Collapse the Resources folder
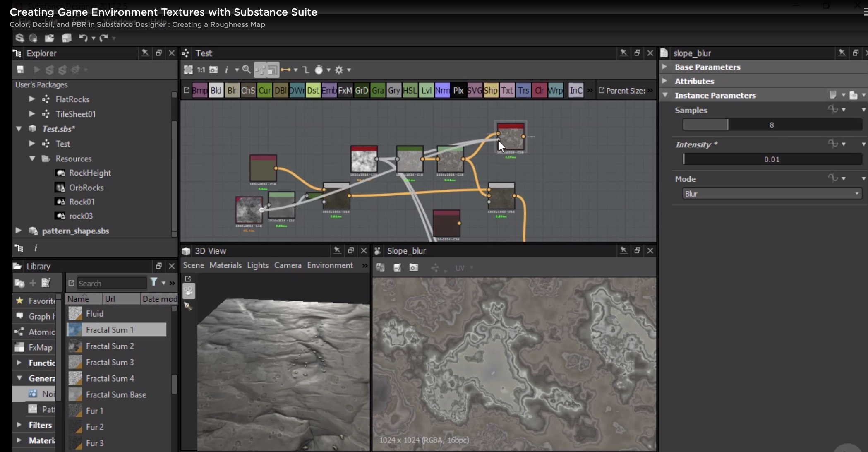The height and width of the screenshot is (452, 868). pos(32,159)
